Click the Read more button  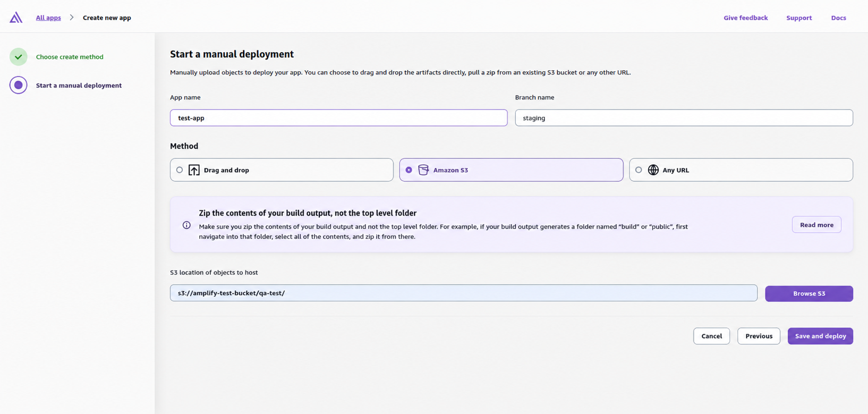pos(816,225)
